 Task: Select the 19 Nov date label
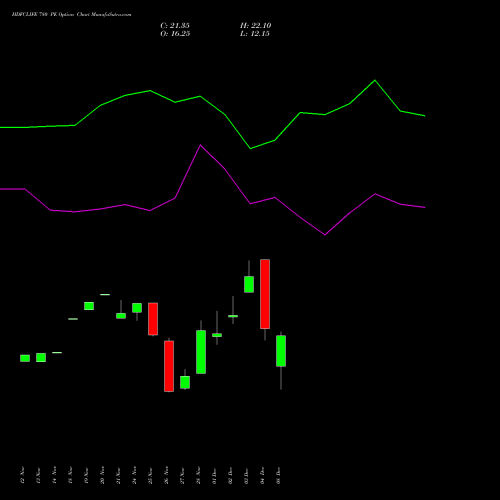tap(86, 475)
